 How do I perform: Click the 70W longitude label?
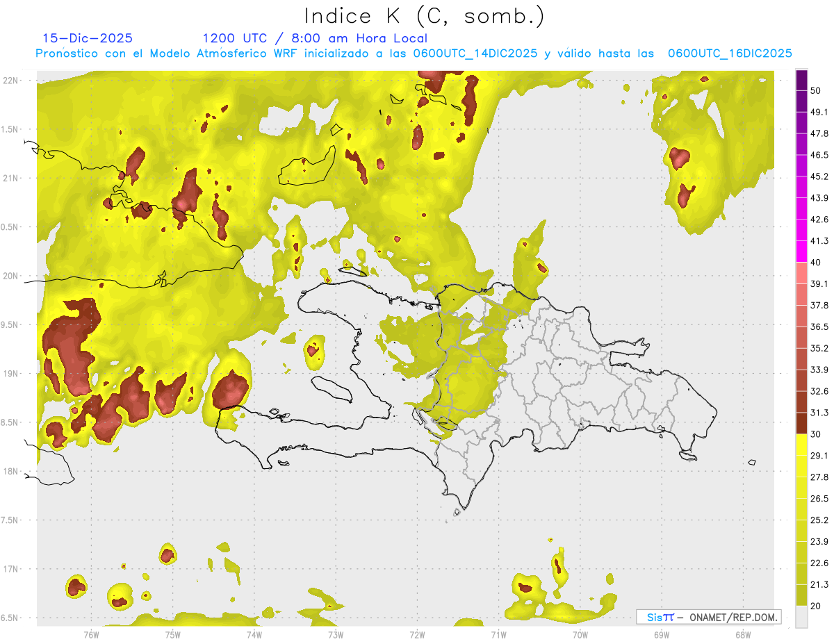coord(580,634)
